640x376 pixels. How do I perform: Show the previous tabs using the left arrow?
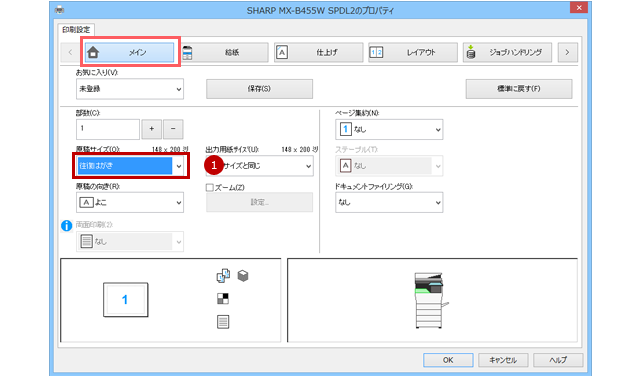coord(70,52)
